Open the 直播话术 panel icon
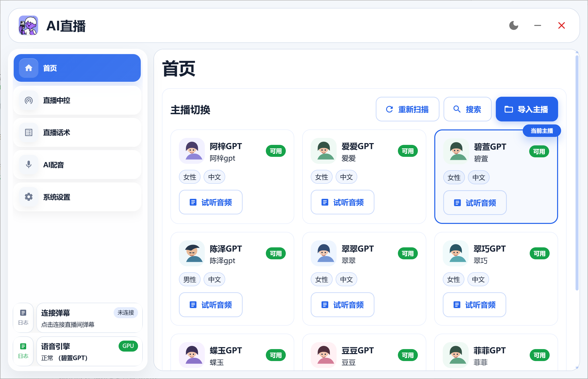Image resolution: width=588 pixels, height=379 pixels. click(x=28, y=132)
